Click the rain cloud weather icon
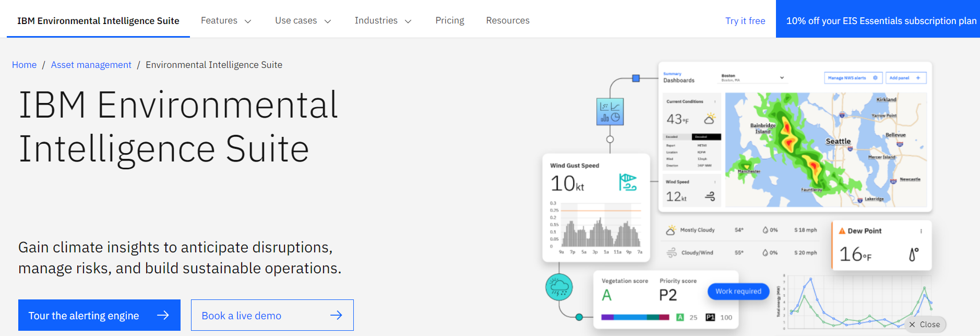The height and width of the screenshot is (336, 980). click(x=559, y=287)
